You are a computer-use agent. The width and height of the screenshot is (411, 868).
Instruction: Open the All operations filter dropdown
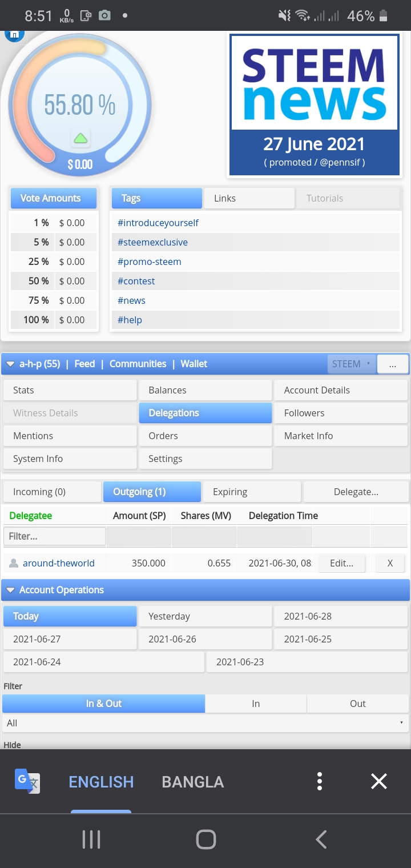[205, 723]
